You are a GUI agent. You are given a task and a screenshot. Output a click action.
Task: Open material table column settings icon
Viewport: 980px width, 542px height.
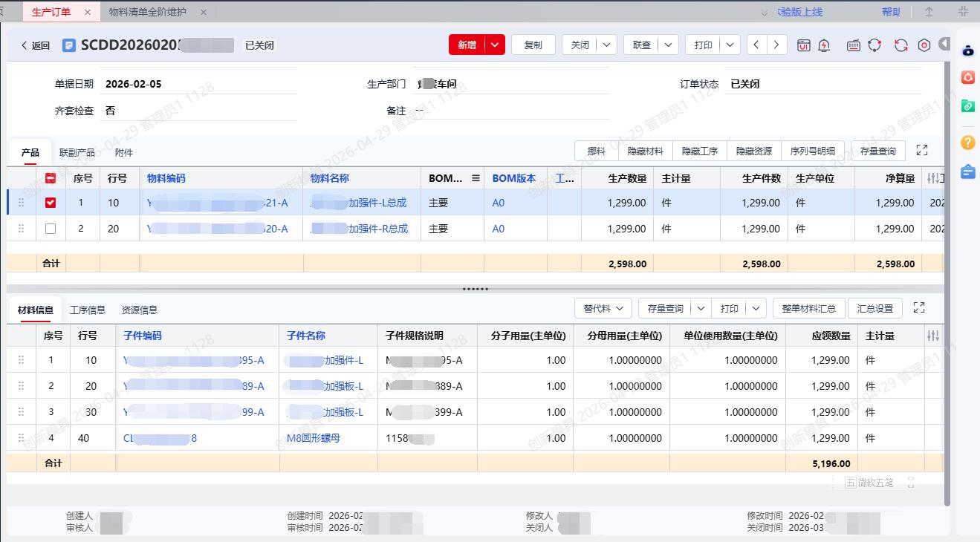point(933,336)
